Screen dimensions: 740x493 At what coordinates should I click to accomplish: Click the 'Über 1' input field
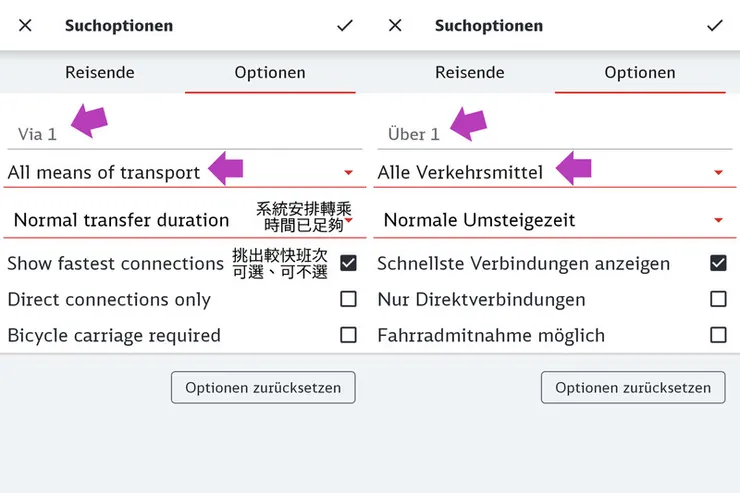click(x=548, y=134)
